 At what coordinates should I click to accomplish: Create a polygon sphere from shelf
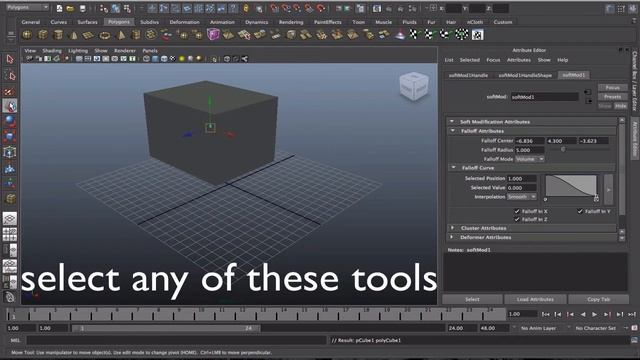click(x=27, y=35)
